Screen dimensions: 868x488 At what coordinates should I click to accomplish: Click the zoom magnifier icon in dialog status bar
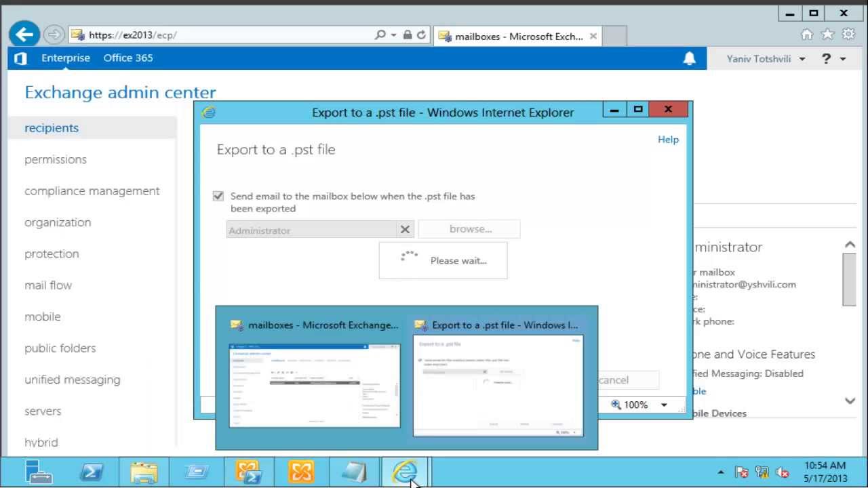point(616,405)
